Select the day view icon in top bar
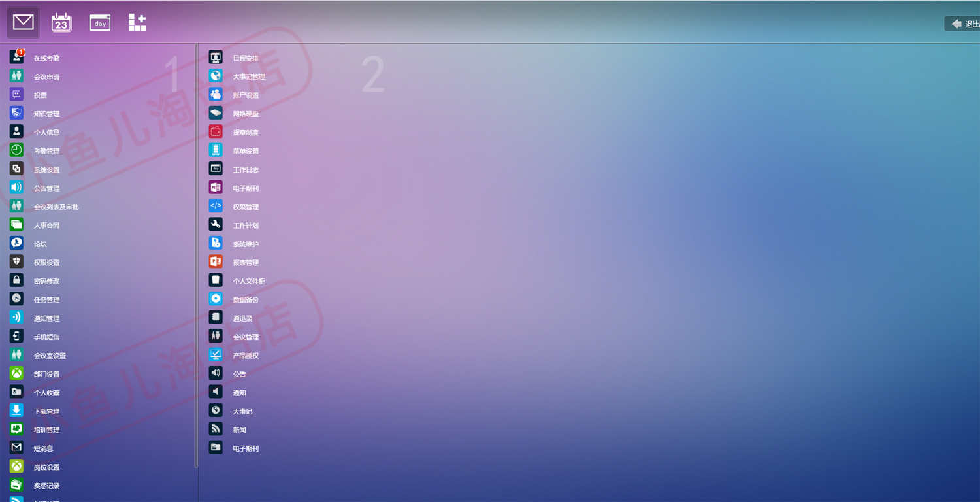980x502 pixels. [x=100, y=23]
